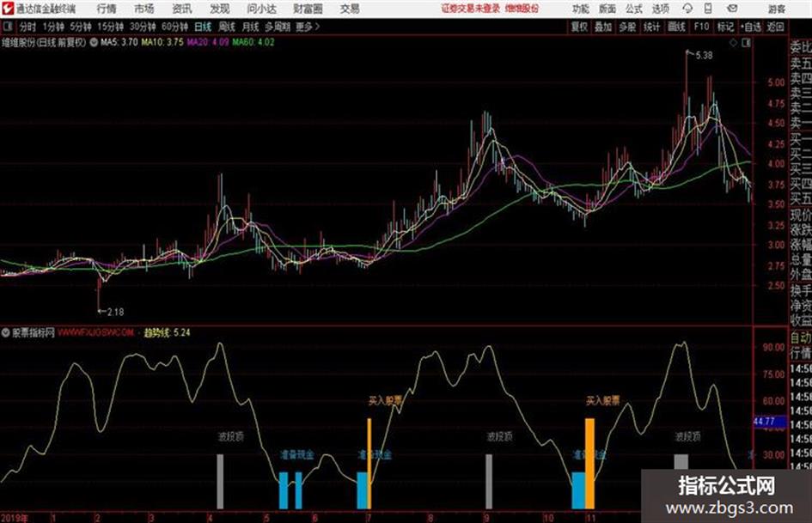Toggle the right side panel icon

pos(746,43)
